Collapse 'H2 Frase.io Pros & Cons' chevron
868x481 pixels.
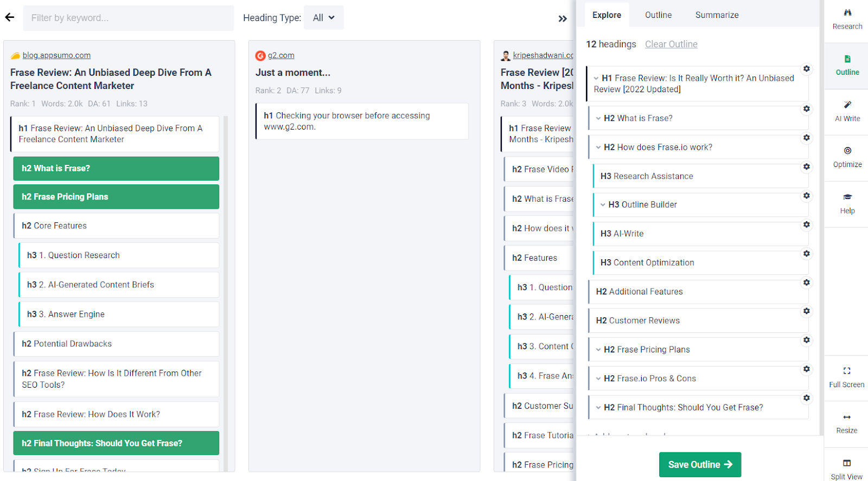pyautogui.click(x=598, y=379)
